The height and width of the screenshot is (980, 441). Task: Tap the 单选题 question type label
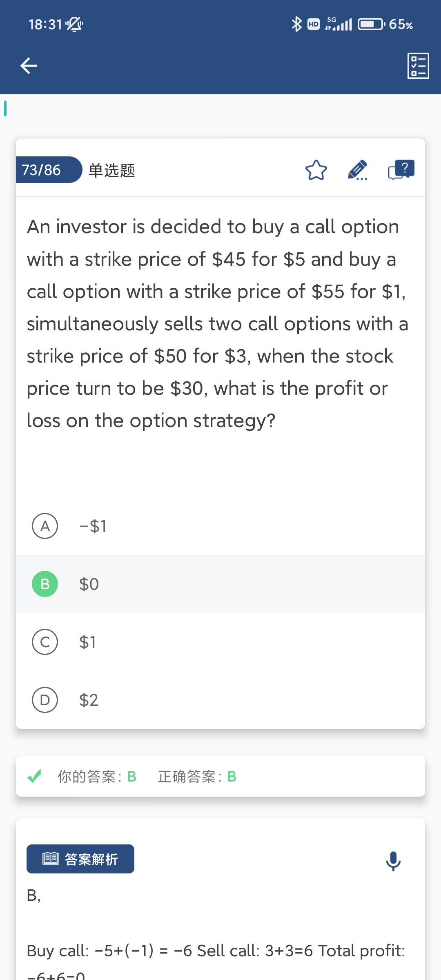111,170
